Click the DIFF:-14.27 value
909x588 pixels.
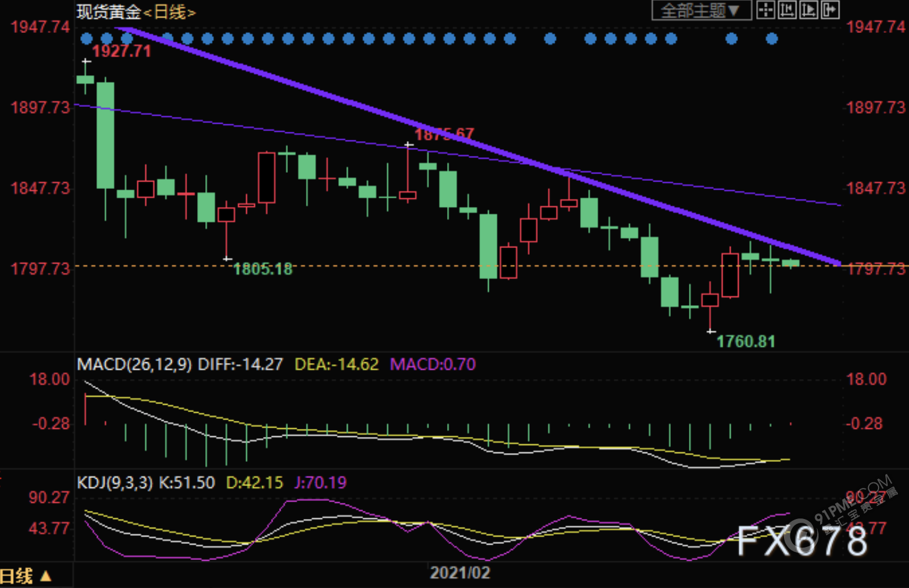[x=240, y=364]
